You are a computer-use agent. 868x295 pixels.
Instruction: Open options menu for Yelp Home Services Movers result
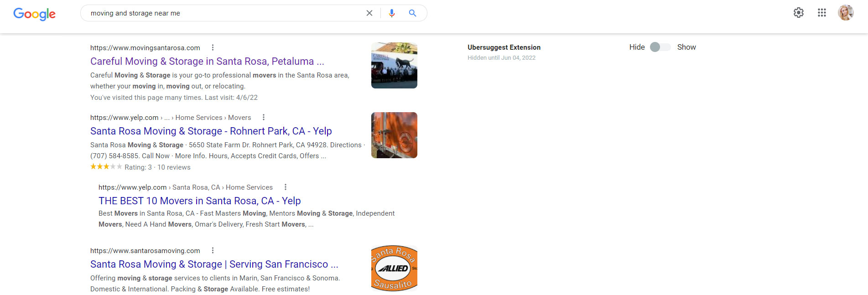coord(263,117)
